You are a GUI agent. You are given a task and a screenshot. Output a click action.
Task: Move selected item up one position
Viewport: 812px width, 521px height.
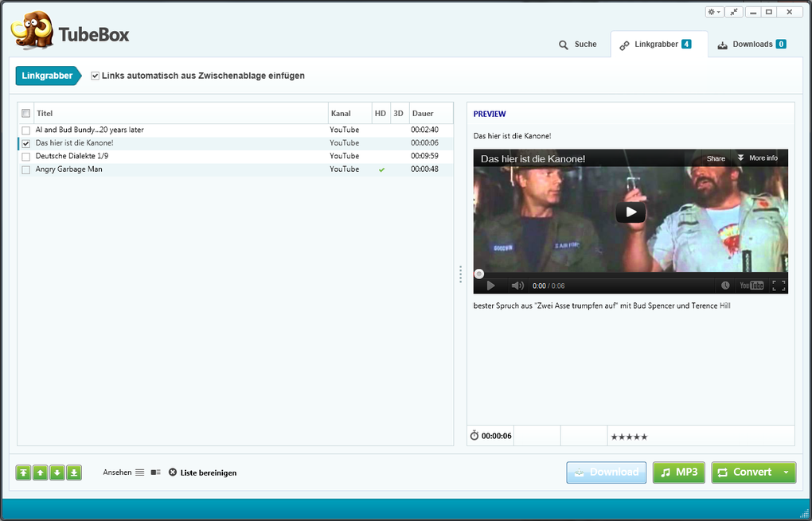click(x=41, y=472)
